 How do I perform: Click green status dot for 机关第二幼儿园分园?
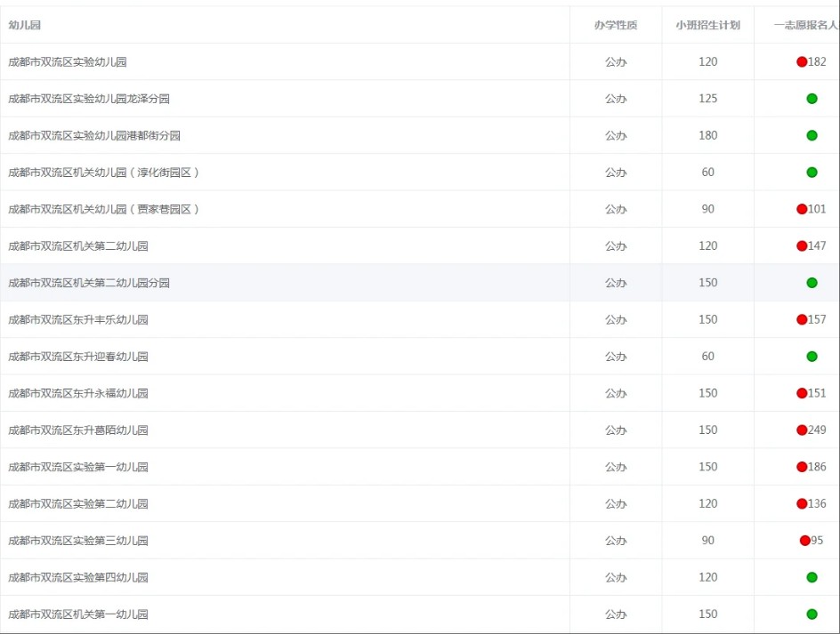tap(812, 283)
